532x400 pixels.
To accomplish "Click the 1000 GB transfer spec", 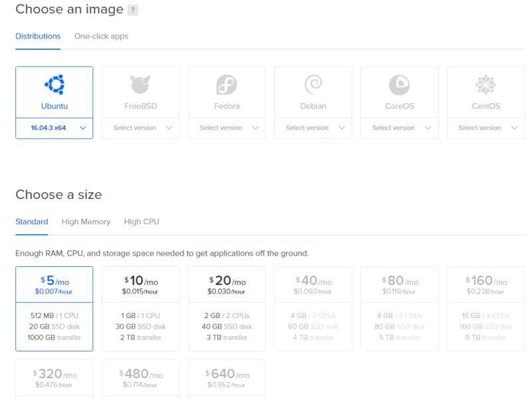I will pyautogui.click(x=55, y=337).
